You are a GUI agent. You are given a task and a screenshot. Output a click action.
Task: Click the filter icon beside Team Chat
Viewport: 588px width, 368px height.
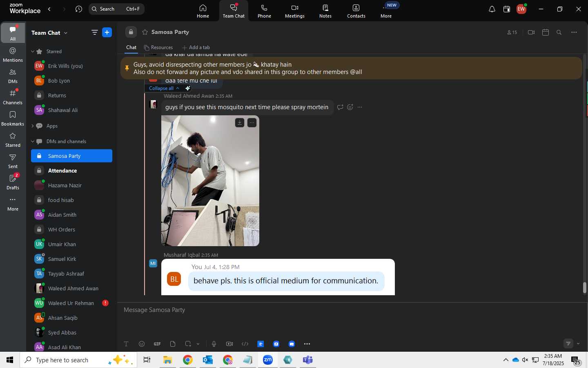[x=95, y=32]
